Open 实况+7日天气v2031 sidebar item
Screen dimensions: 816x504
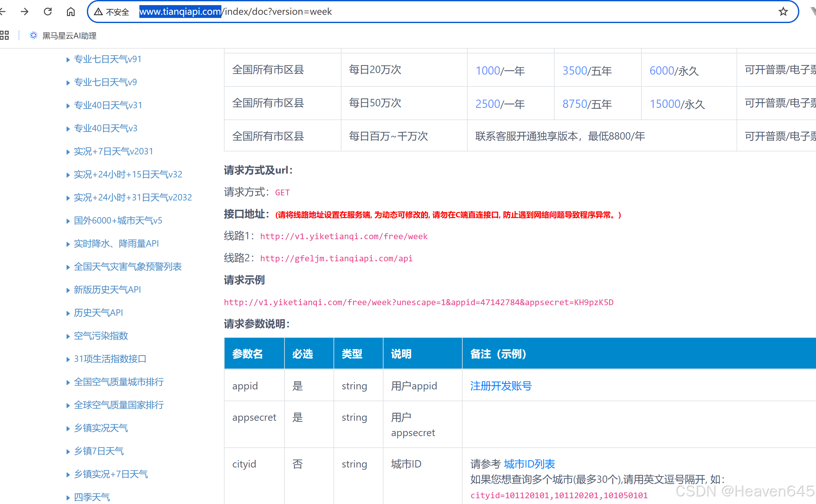tap(113, 151)
